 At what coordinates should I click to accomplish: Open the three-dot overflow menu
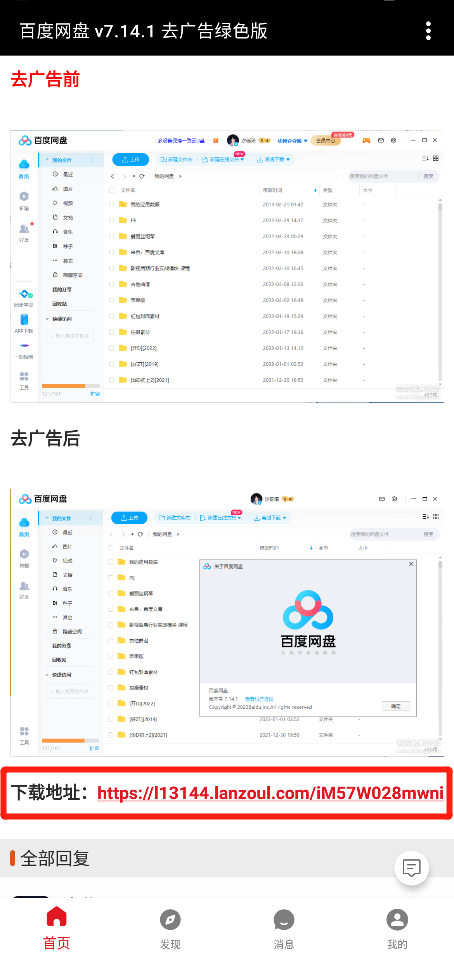[x=428, y=31]
